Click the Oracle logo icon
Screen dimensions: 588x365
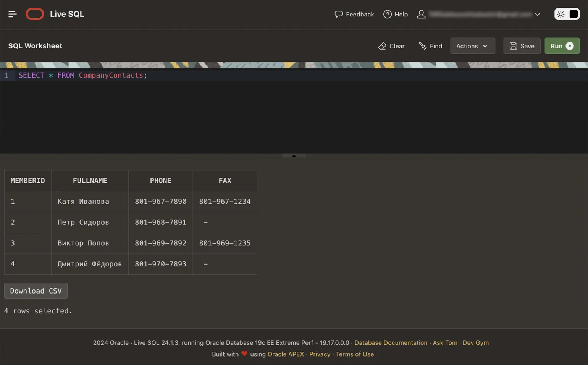35,14
